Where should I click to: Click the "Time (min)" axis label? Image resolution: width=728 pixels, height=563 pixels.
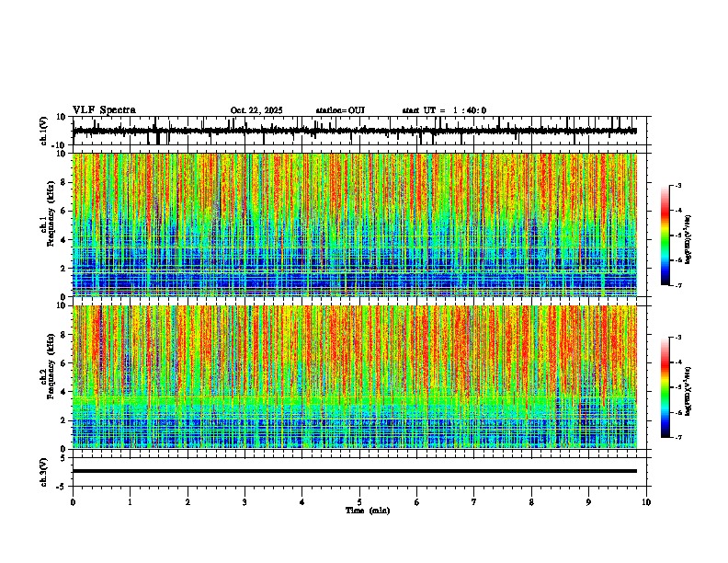pos(368,511)
